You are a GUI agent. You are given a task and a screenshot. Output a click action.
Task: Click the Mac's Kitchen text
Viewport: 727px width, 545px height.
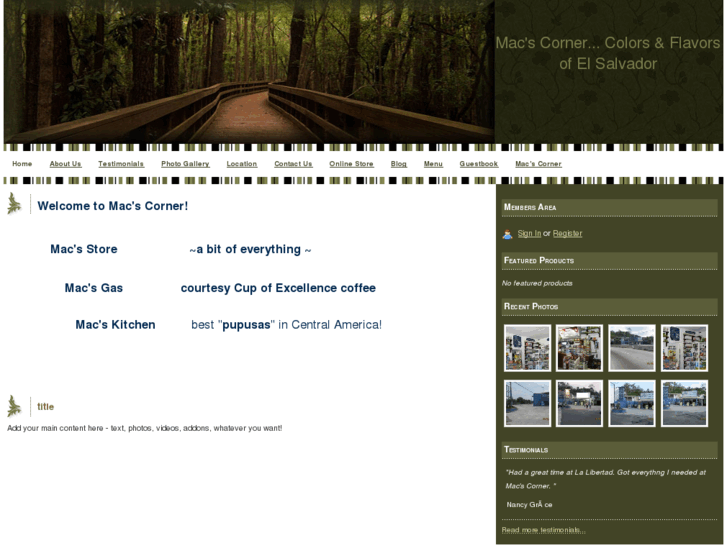(115, 325)
